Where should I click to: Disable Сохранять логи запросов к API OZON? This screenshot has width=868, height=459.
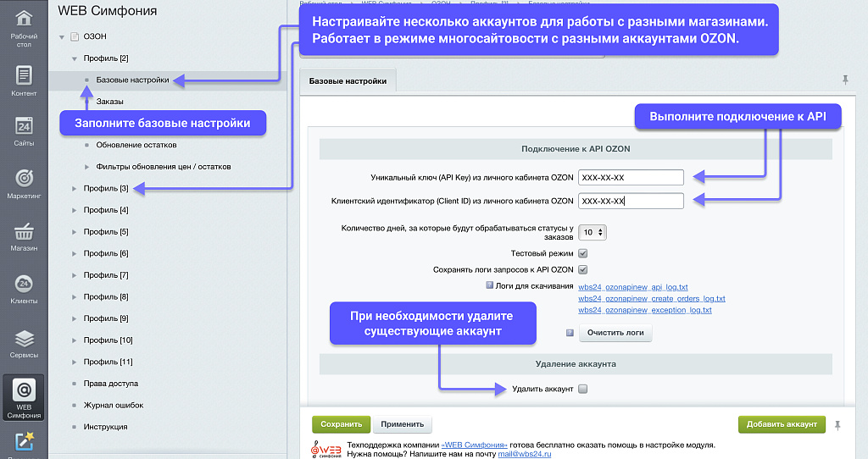(583, 269)
